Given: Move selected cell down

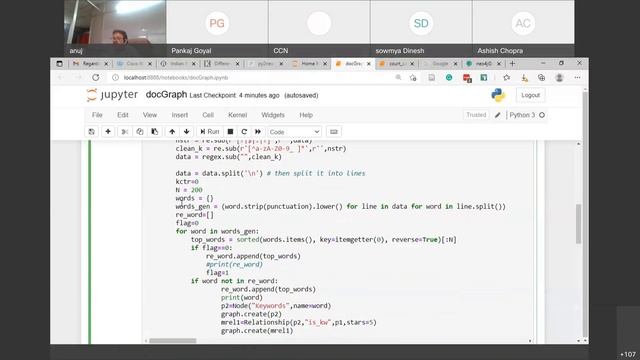Looking at the screenshot, I should coord(187,131).
